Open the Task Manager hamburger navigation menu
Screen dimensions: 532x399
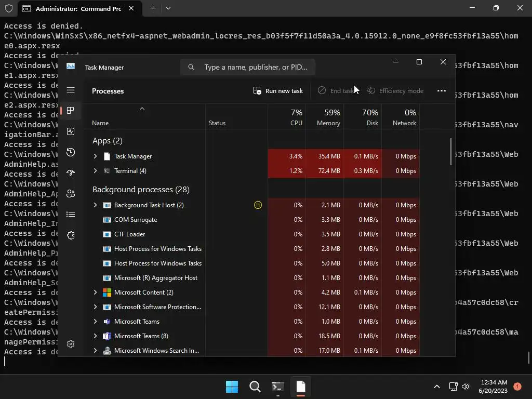point(71,90)
